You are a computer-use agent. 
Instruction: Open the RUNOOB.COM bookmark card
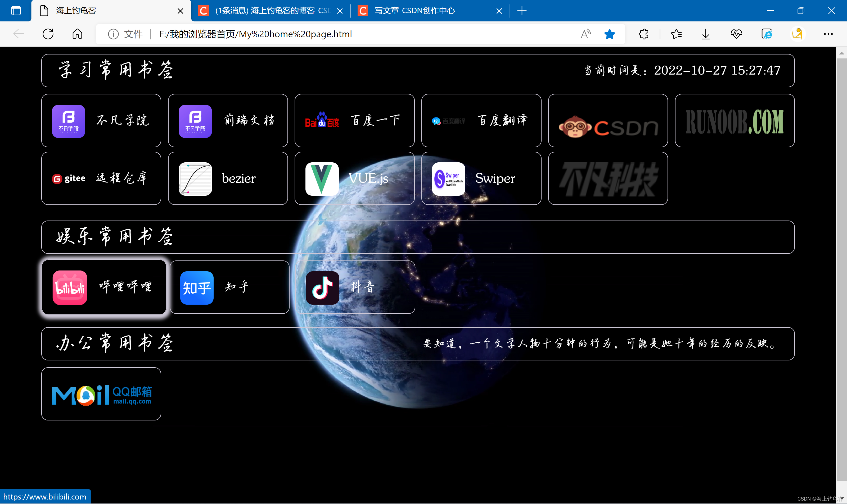click(735, 121)
